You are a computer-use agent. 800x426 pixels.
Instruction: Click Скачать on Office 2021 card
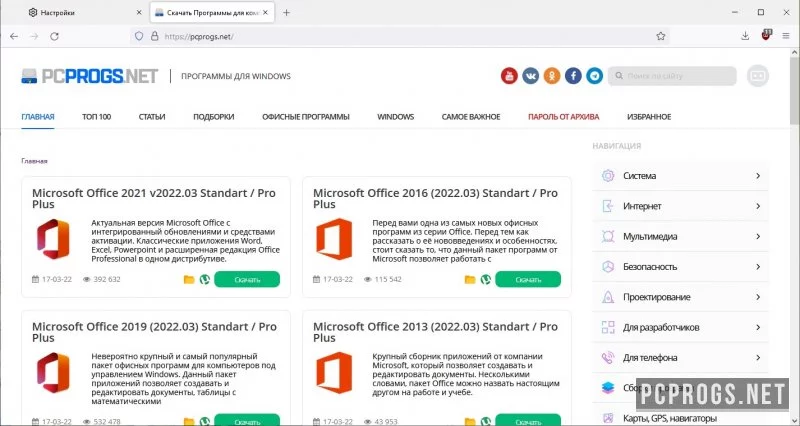(247, 280)
